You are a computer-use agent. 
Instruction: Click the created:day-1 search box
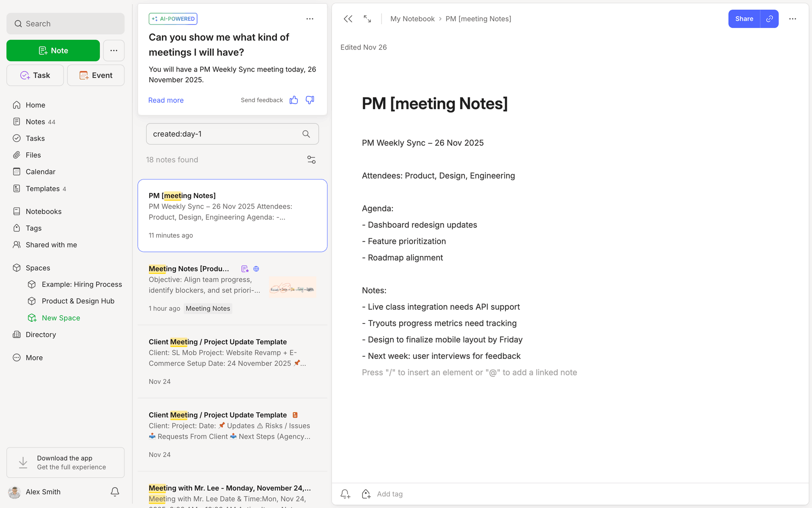[232, 134]
